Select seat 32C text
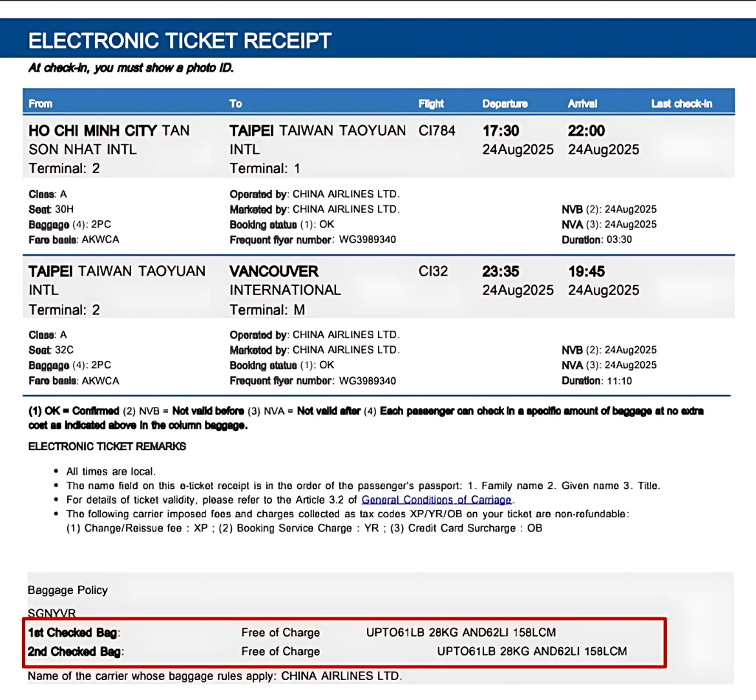Viewport: 756px width, 700px height. point(64,350)
